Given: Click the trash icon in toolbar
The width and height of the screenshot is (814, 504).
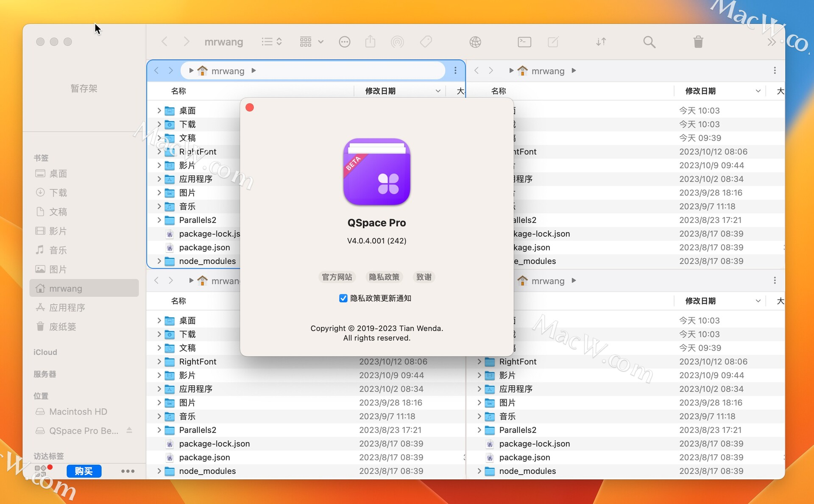Looking at the screenshot, I should [x=698, y=42].
